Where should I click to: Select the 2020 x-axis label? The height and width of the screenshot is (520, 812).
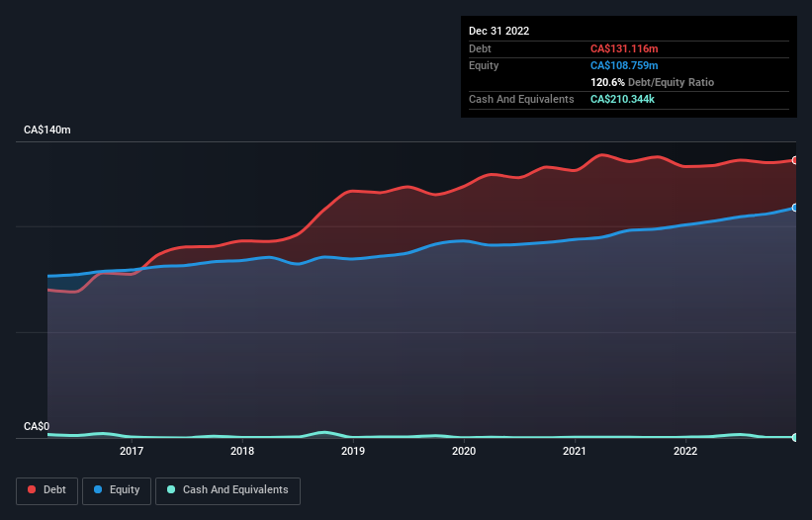coord(464,451)
